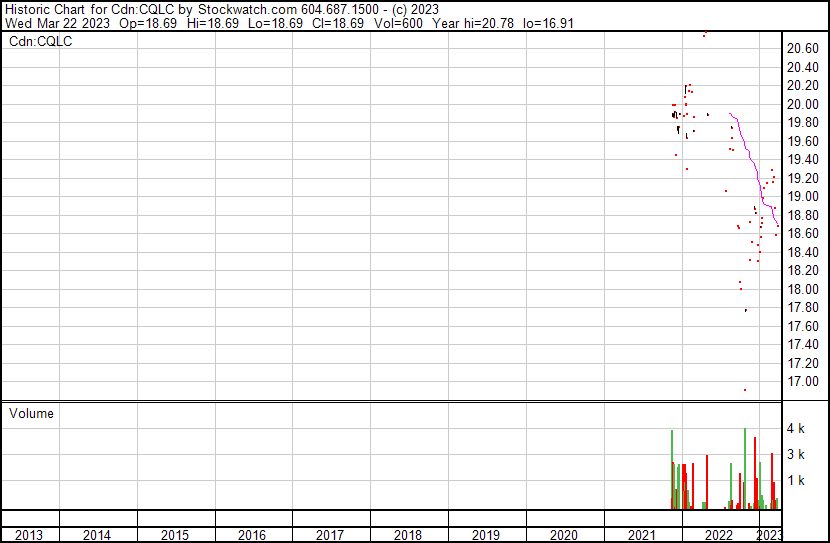Click the 2022 year label
The image size is (830, 543).
pyautogui.click(x=719, y=535)
